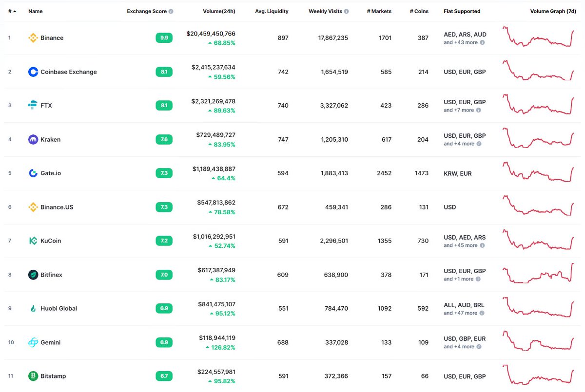Click Kraken's 7.6 exchange score badge
585x392 pixels.
164,140
